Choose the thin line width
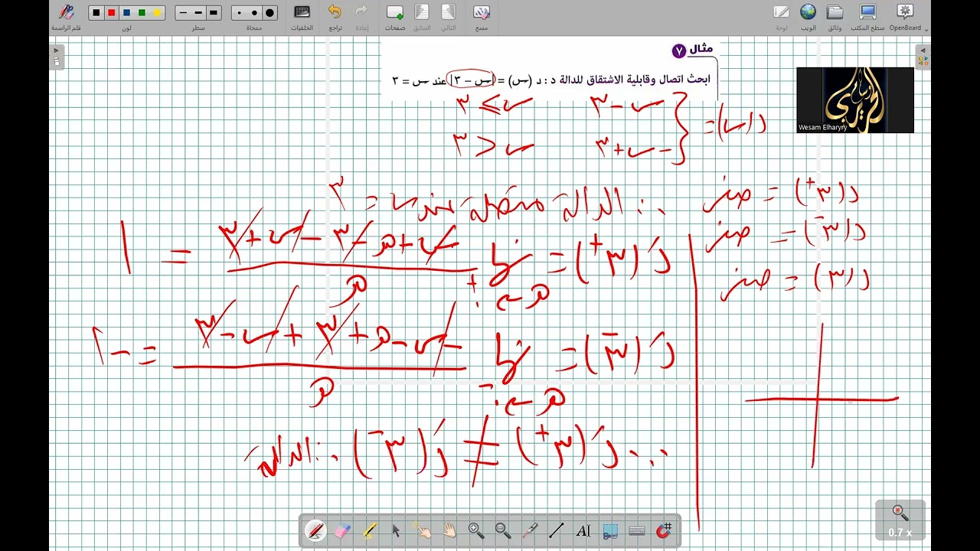 [x=183, y=13]
